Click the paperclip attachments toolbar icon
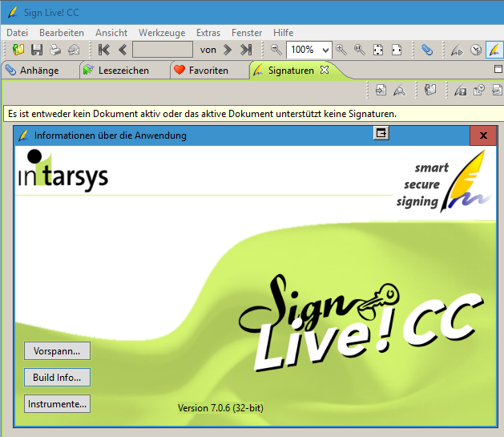The width and height of the screenshot is (504, 437). pos(427,50)
